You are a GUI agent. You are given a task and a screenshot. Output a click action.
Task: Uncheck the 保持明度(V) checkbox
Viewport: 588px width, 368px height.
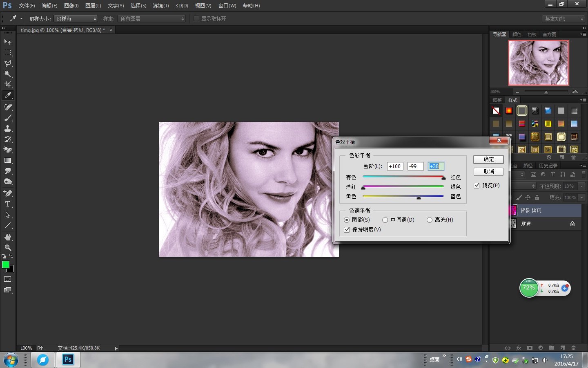pyautogui.click(x=347, y=229)
